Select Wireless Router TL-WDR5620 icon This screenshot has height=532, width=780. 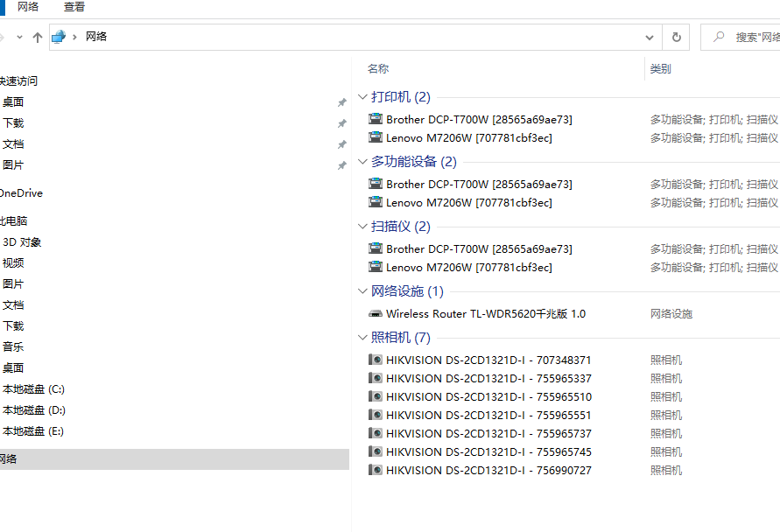coord(376,314)
